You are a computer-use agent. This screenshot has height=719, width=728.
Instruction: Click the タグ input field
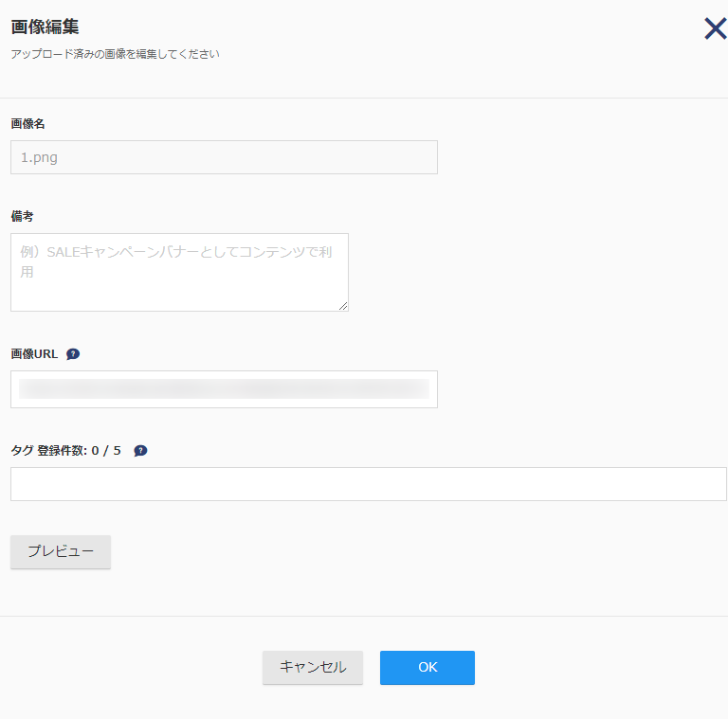tap(368, 484)
